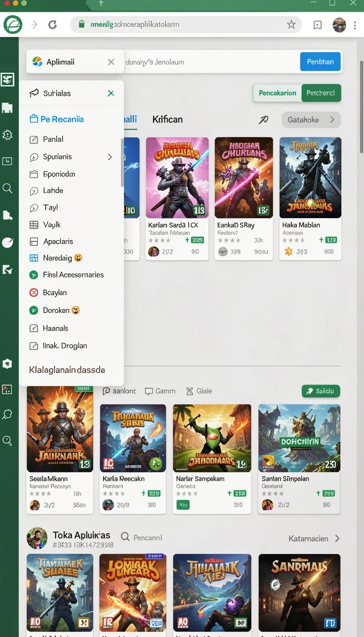Click the pin icon next to Gatahoke
This screenshot has height=637, width=364.
click(x=264, y=120)
